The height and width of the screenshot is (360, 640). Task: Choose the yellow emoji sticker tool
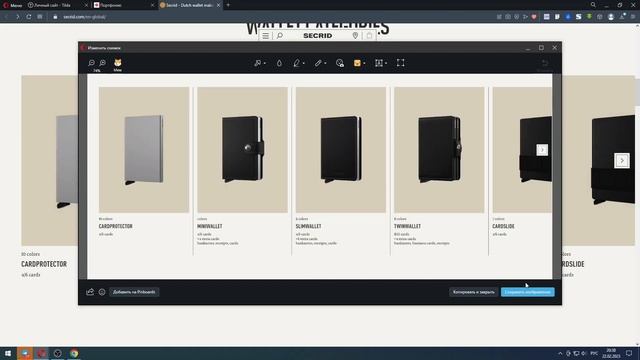click(357, 63)
